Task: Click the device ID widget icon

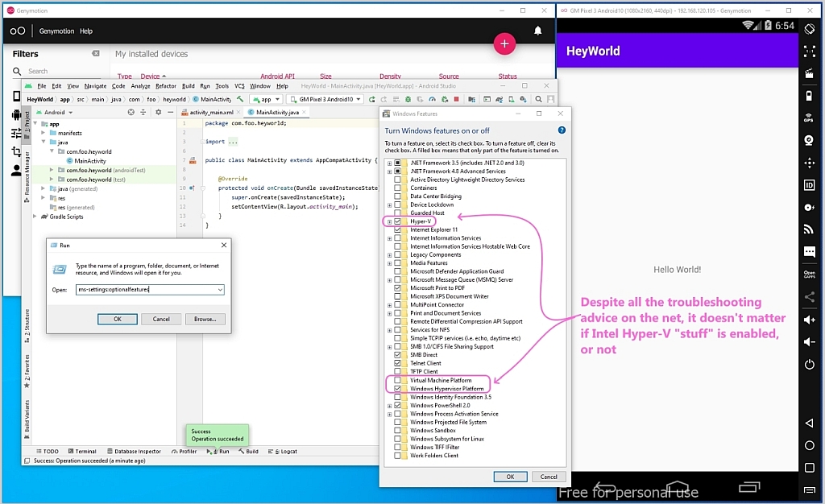Action: 809,185
